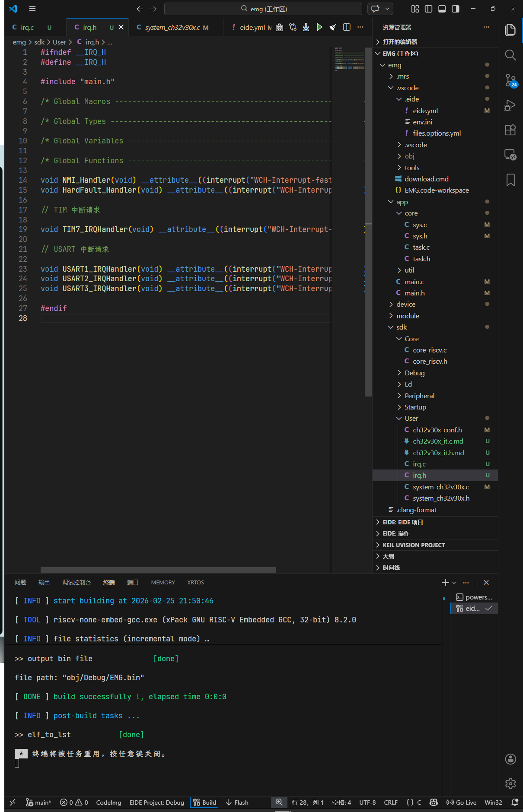This screenshot has height=812, width=523.
Task: Open the bookmarks icon in activity bar
Action: (510, 180)
